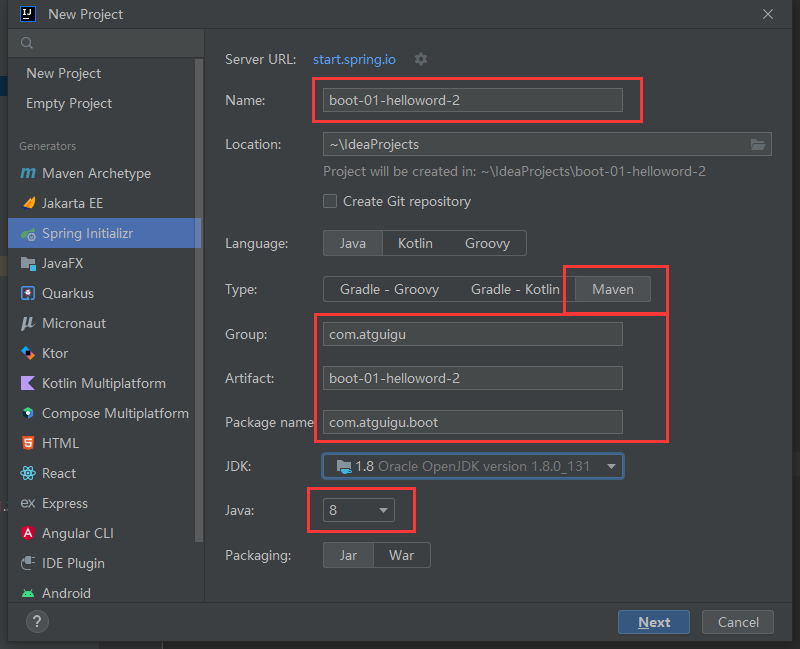
Task: Choose the React generator icon
Action: coord(28,473)
